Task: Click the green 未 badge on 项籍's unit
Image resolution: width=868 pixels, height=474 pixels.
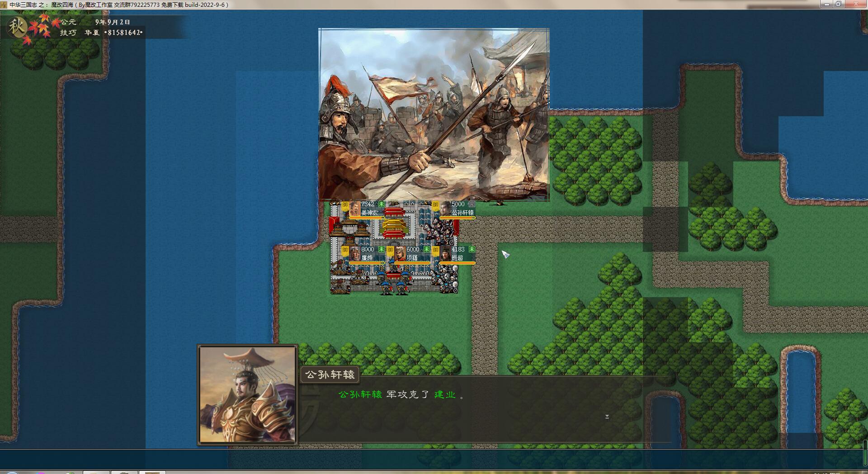Action: [x=427, y=249]
